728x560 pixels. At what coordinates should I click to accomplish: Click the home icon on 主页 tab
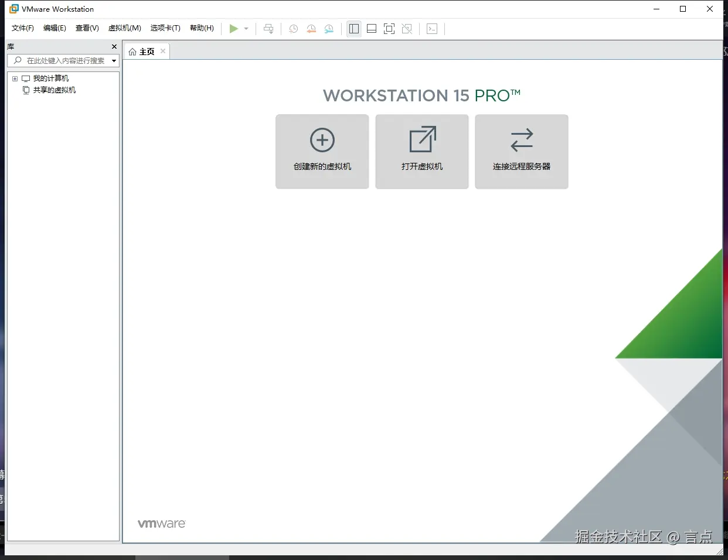[132, 52]
